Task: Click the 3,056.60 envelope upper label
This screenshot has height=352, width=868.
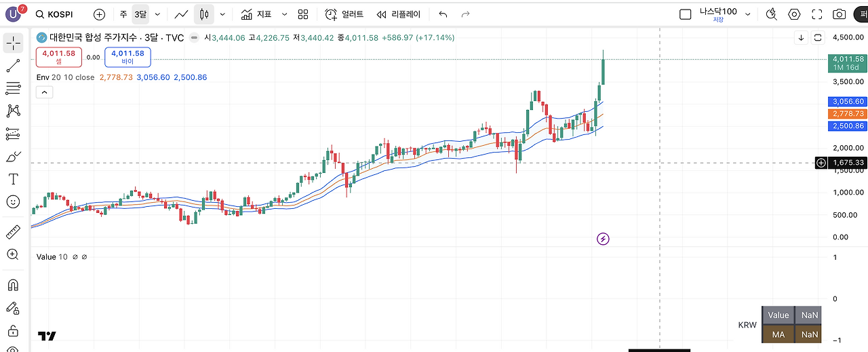Action: 848,102
